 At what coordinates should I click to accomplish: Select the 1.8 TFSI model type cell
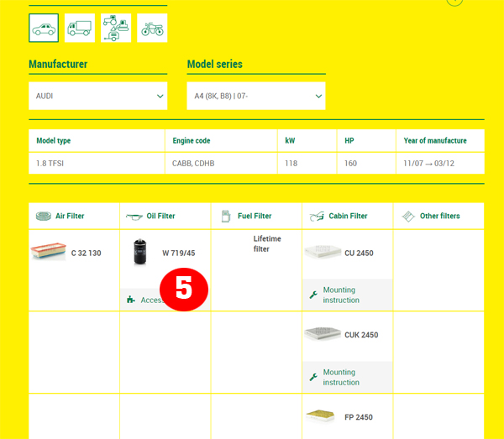(97, 164)
